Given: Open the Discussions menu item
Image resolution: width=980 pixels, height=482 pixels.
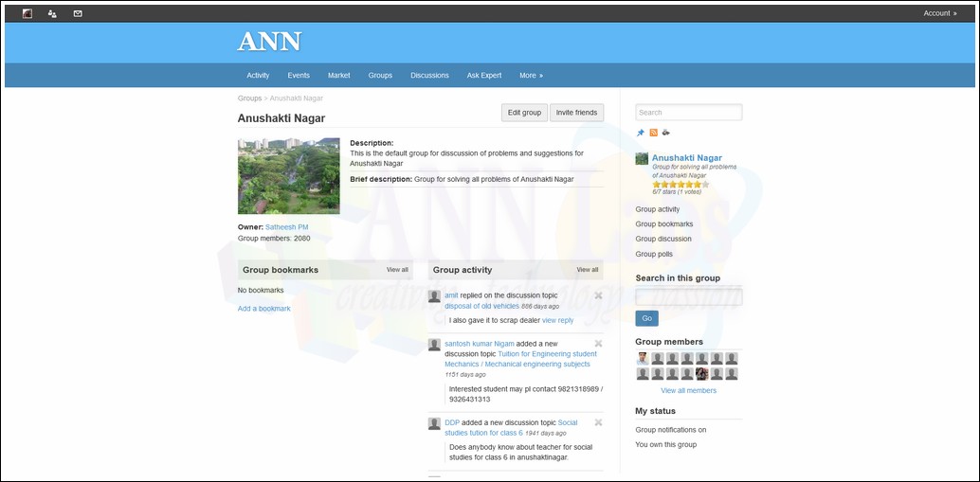Looking at the screenshot, I should (429, 76).
